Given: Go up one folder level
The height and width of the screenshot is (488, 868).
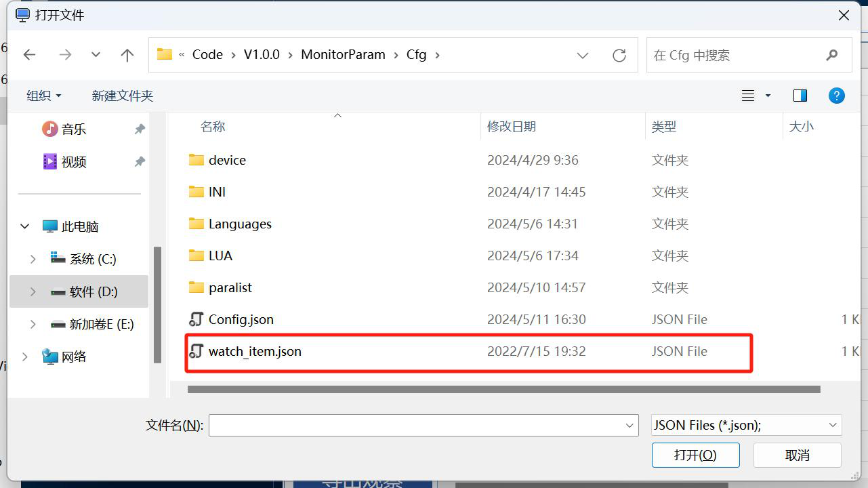Looking at the screenshot, I should pos(127,55).
